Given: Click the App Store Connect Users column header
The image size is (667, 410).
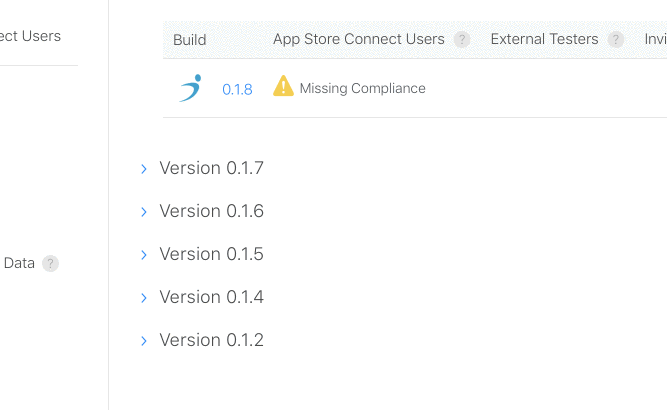Looking at the screenshot, I should [x=359, y=39].
